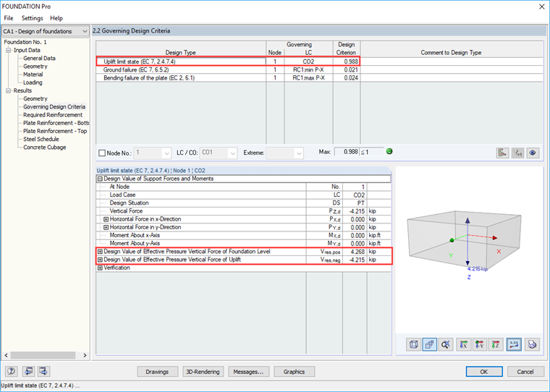Image resolution: width=550 pixels, height=392 pixels.
Task: Expand the Verification section
Action: pyautogui.click(x=100, y=268)
